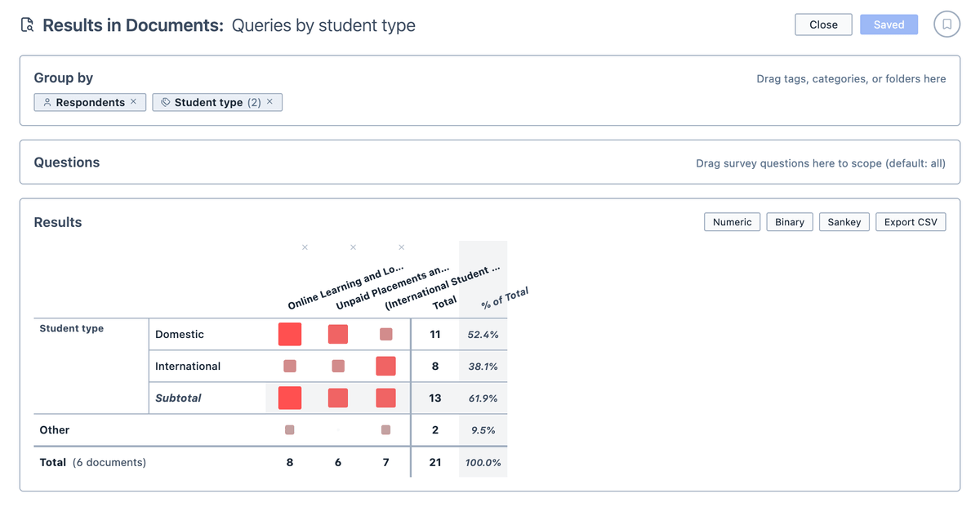The image size is (980, 507).
Task: Bookmark this results view
Action: pos(947,24)
